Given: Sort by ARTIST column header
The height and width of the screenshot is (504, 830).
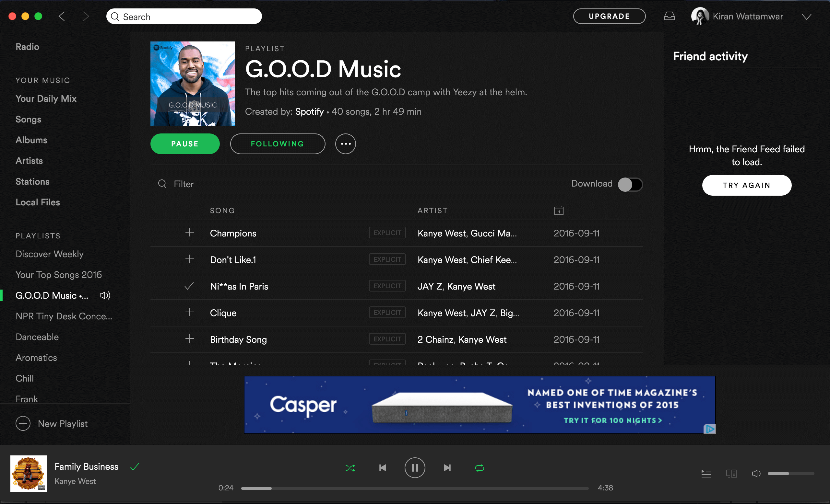Looking at the screenshot, I should (x=433, y=211).
